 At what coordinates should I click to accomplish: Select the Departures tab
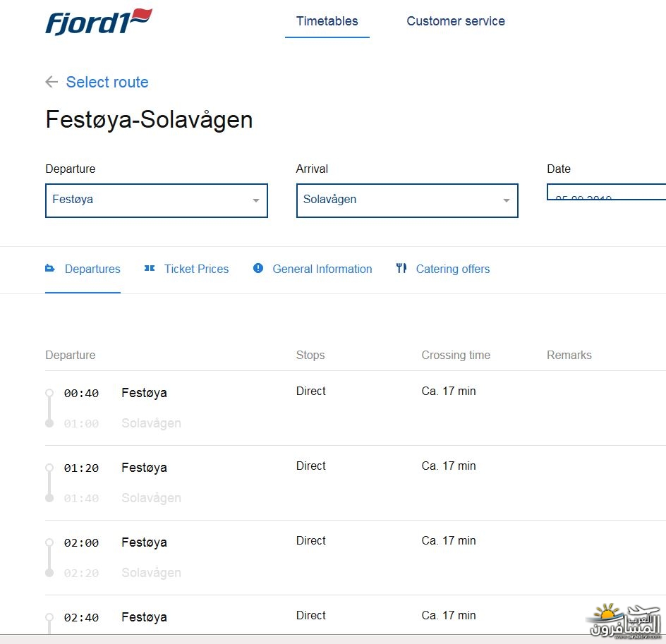tap(92, 269)
